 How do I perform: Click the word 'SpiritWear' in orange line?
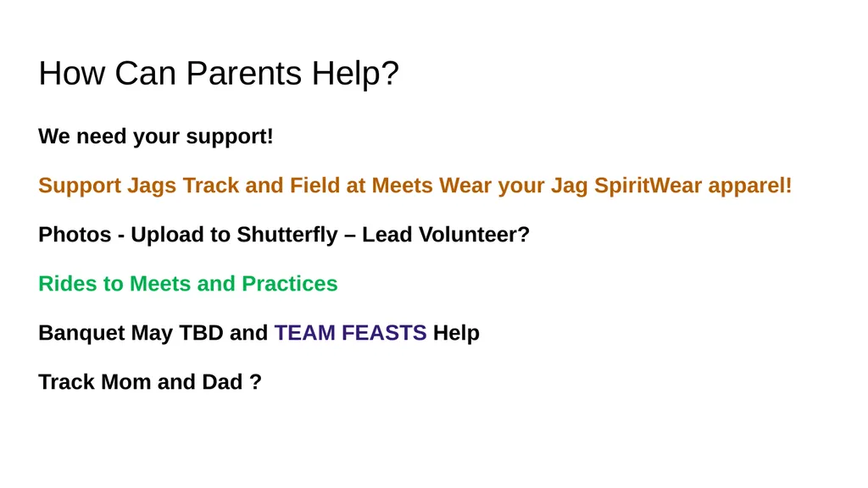tap(648, 186)
